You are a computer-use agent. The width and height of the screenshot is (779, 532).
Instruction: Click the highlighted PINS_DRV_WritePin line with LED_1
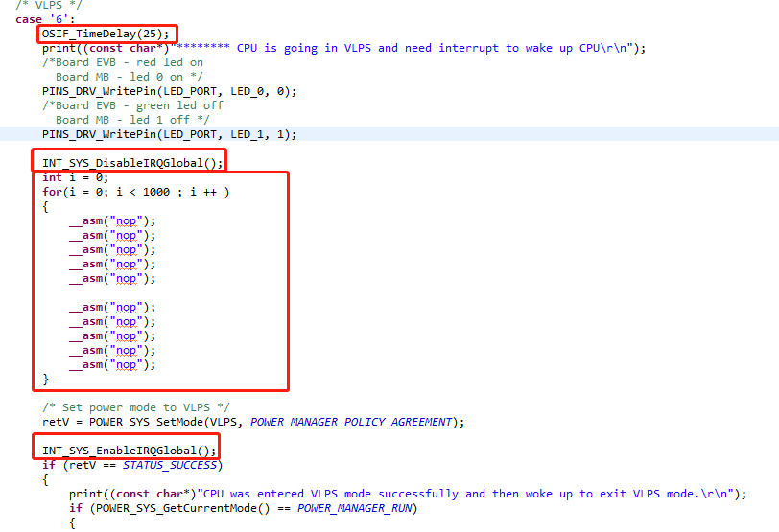170,134
